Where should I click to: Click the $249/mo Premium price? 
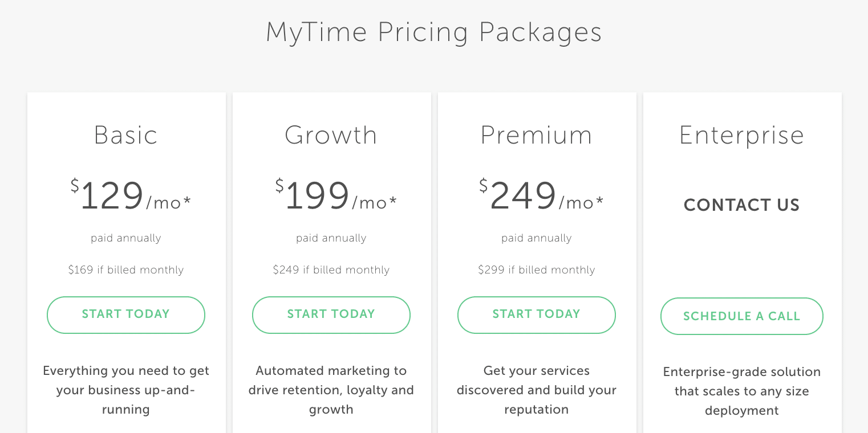tap(541, 195)
